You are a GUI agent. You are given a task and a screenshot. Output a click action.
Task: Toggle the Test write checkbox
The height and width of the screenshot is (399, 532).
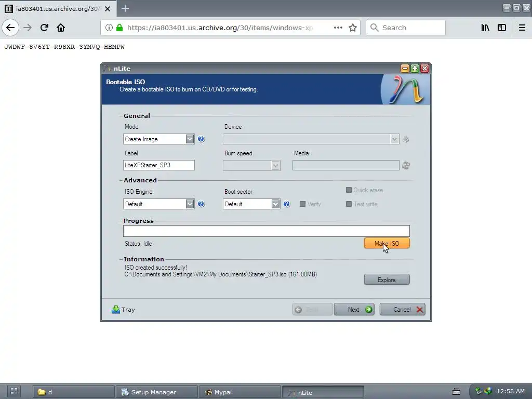[x=349, y=204]
